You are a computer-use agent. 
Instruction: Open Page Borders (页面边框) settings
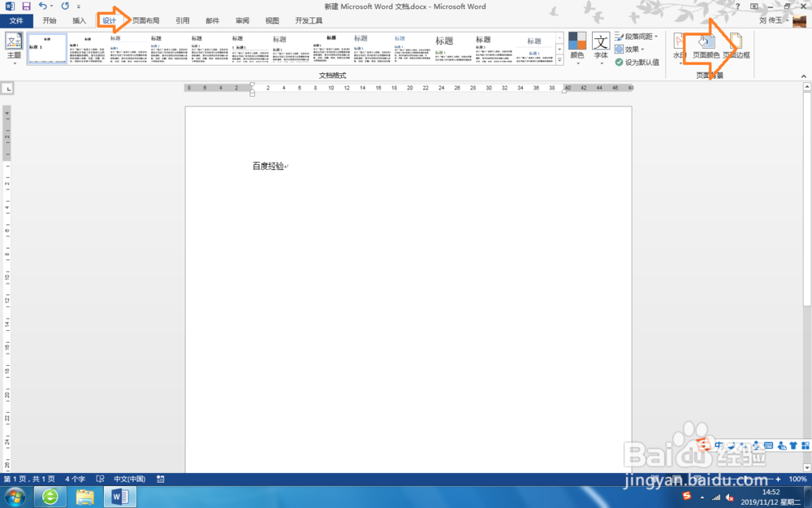click(x=735, y=45)
